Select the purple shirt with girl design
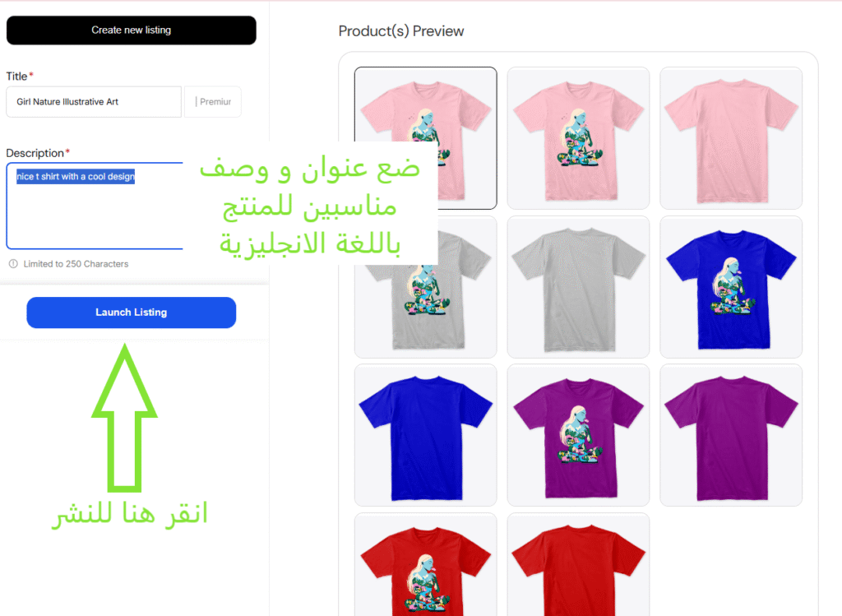This screenshot has height=616, width=842. (578, 435)
